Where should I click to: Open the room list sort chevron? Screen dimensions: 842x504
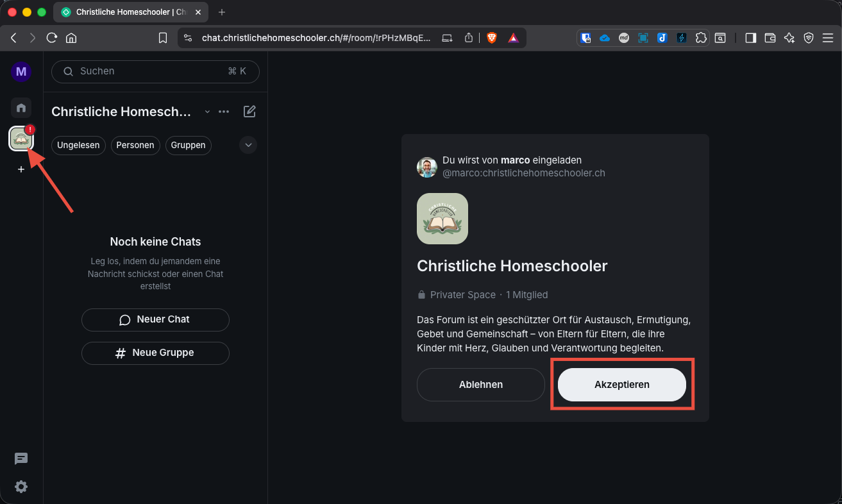248,145
